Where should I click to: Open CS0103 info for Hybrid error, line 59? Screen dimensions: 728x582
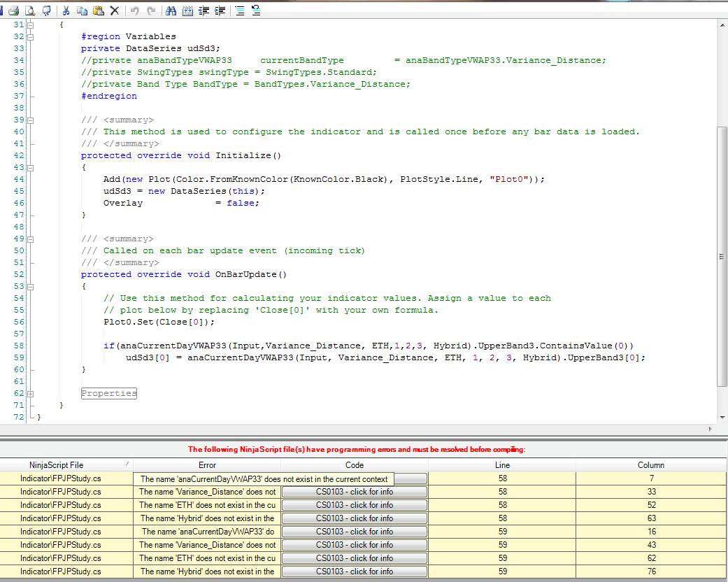point(355,572)
